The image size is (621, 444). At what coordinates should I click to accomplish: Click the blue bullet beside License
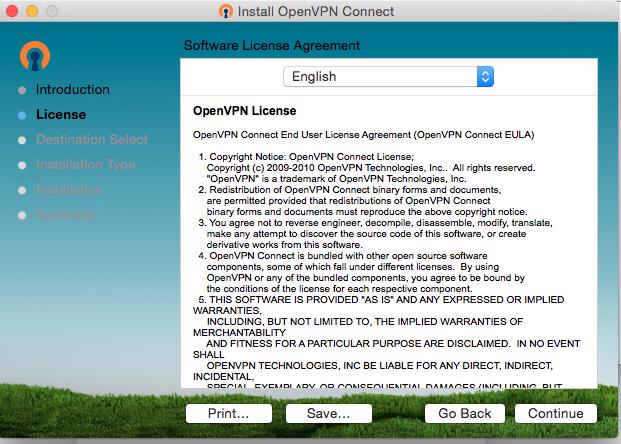[22, 115]
